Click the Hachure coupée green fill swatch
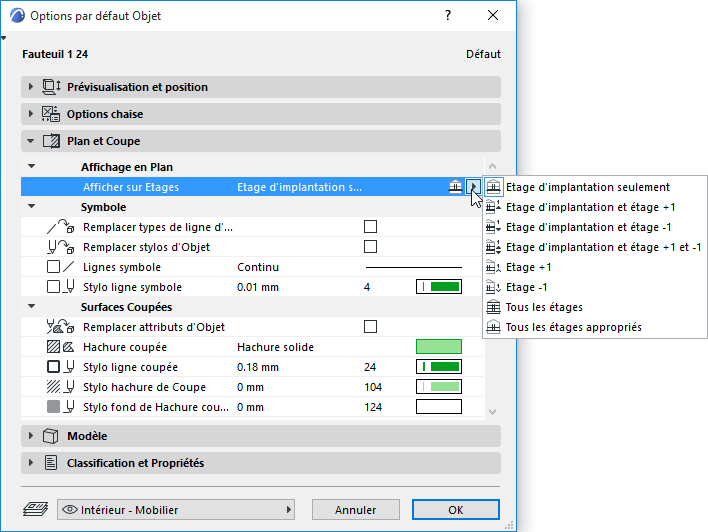Screen dimensions: 708x532 pyautogui.click(x=438, y=347)
